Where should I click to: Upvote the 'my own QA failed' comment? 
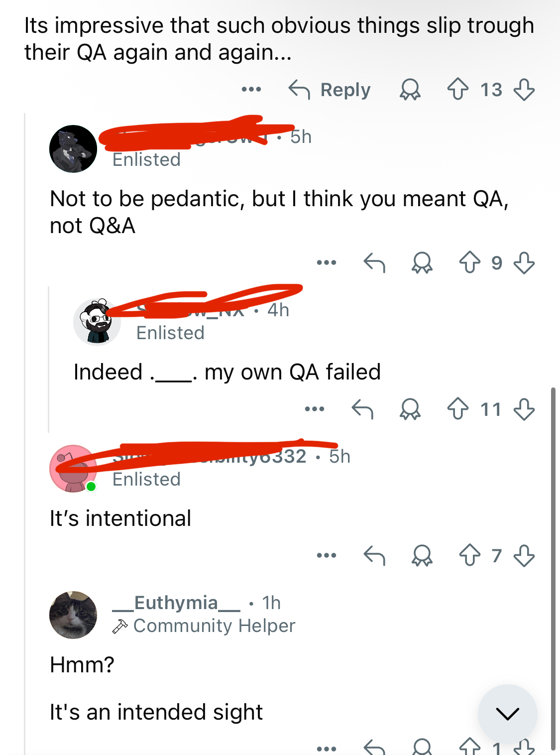(x=457, y=409)
